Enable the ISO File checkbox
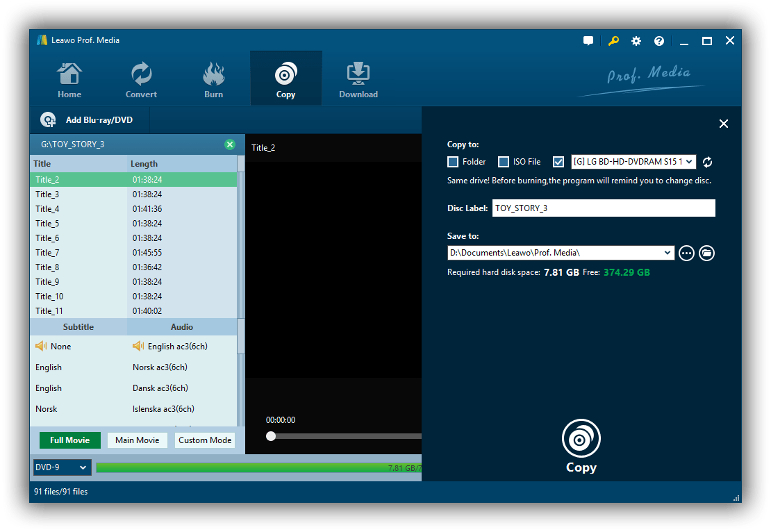This screenshot has width=771, height=532. [504, 162]
